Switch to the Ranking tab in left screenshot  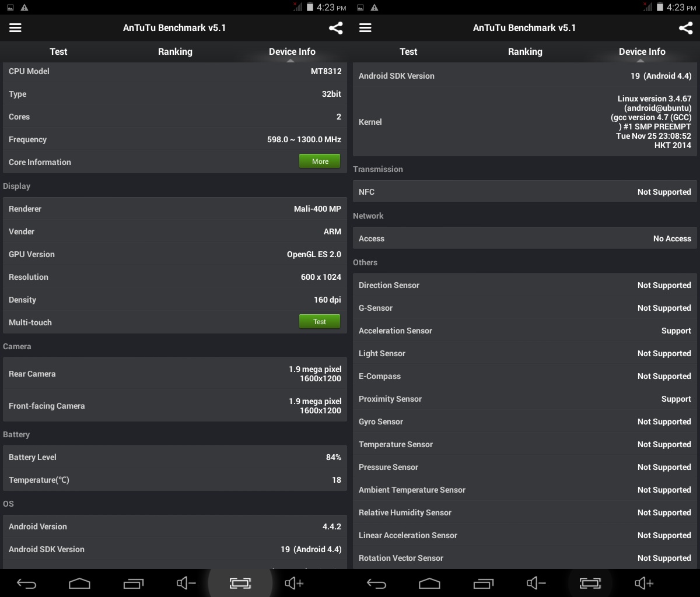click(175, 51)
